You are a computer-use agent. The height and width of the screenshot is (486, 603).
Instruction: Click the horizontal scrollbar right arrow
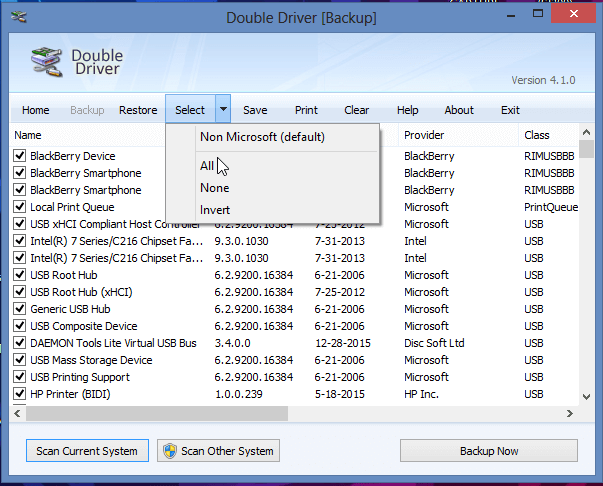click(x=570, y=414)
